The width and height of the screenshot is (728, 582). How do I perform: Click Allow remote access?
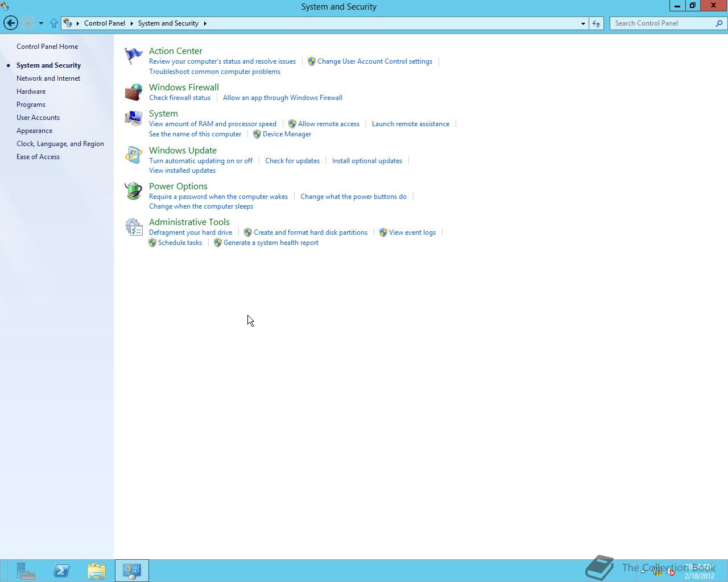[x=329, y=124]
